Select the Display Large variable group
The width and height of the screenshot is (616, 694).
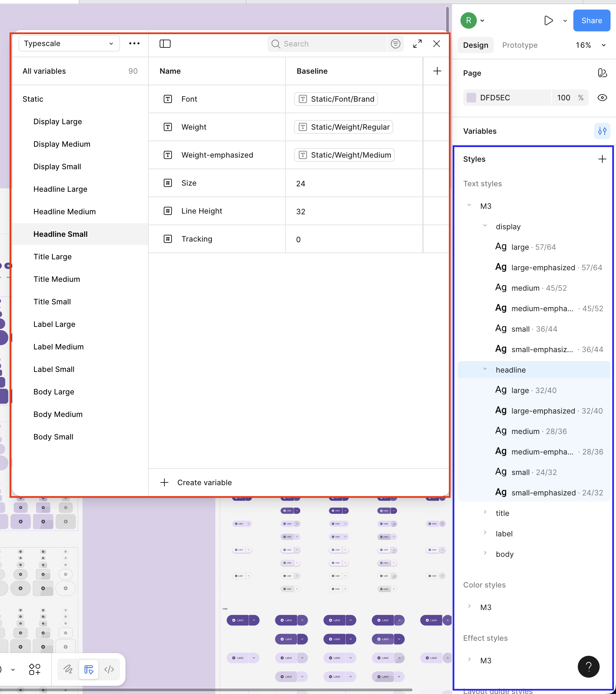(x=80, y=121)
